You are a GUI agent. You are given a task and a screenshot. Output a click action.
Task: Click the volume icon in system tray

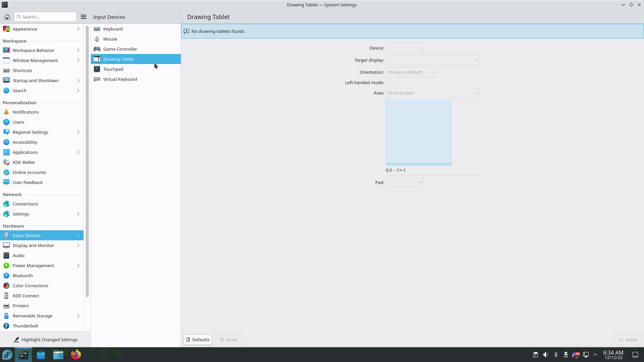(545, 355)
